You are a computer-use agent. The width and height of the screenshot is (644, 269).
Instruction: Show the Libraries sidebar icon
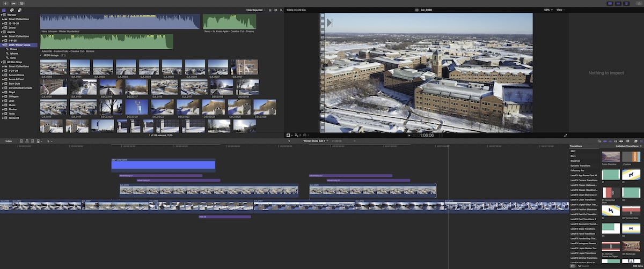tap(4, 10)
